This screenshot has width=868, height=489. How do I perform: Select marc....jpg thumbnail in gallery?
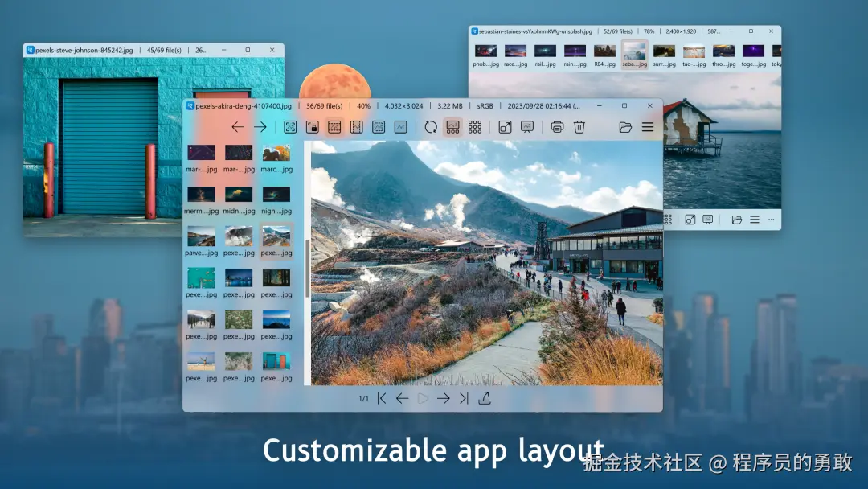(x=276, y=159)
